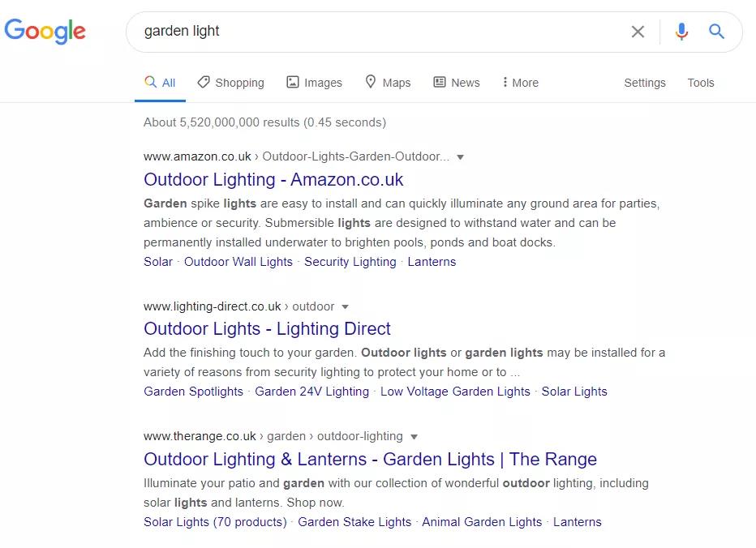
Task: Click the garden light search input field
Action: coord(376,32)
